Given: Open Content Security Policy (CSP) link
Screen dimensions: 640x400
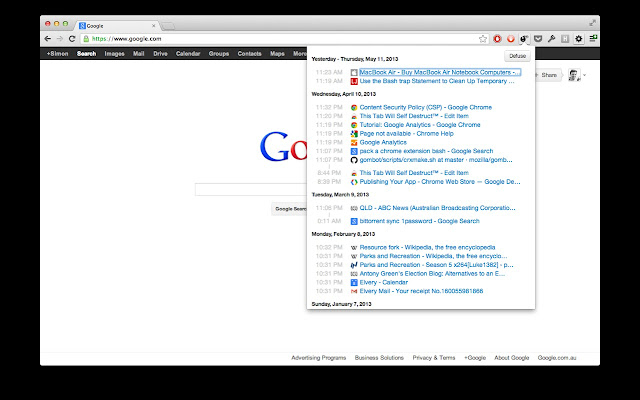Looking at the screenshot, I should tap(426, 107).
